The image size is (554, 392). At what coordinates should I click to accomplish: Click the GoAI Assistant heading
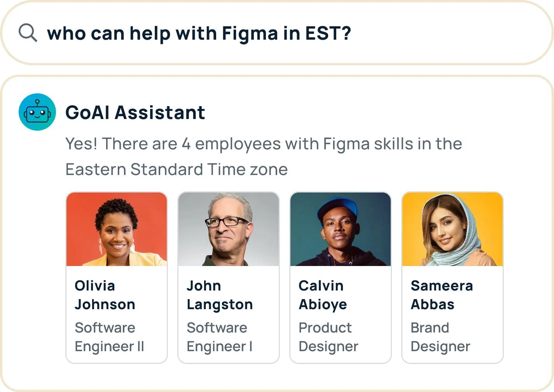point(135,112)
